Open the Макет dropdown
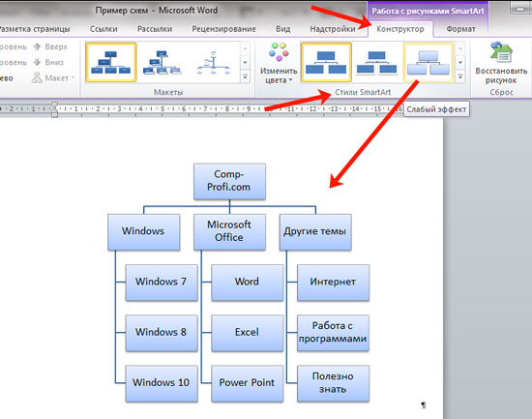Viewport: 532px width, 419px height. 53,78
